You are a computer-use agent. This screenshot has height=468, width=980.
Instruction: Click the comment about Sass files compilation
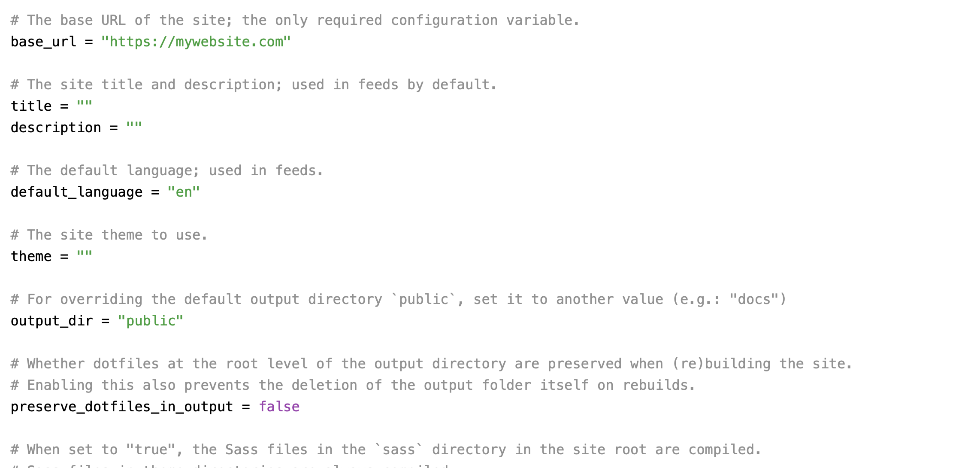pyautogui.click(x=386, y=450)
